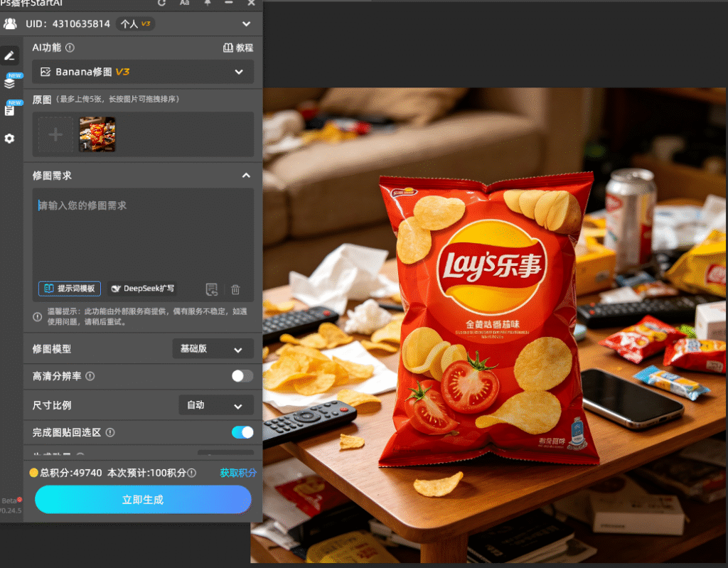Click the user account avatar icon
Viewport: 728px width, 568px height.
click(x=10, y=23)
